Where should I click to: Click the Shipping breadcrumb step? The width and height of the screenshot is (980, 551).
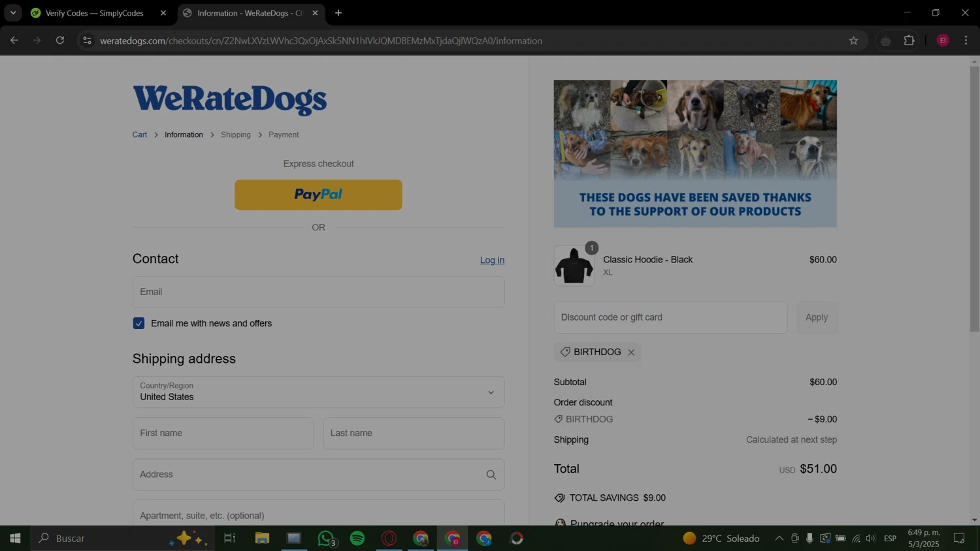coord(236,134)
